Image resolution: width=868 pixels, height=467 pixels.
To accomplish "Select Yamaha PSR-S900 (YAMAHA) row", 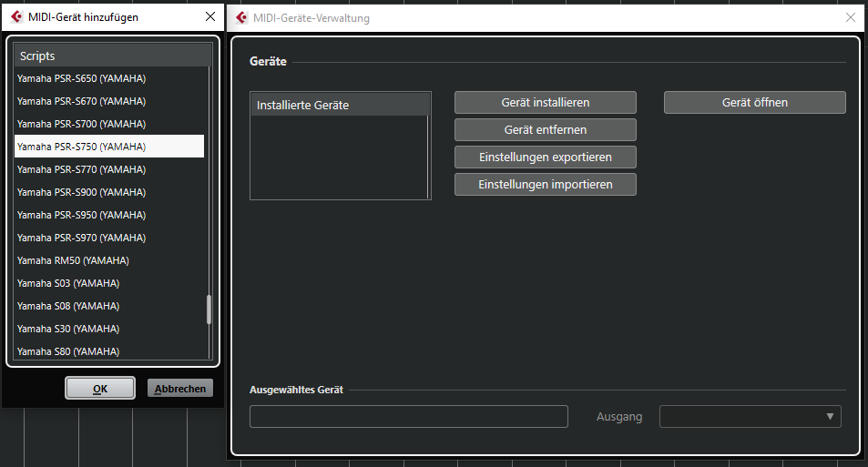I will (x=109, y=192).
